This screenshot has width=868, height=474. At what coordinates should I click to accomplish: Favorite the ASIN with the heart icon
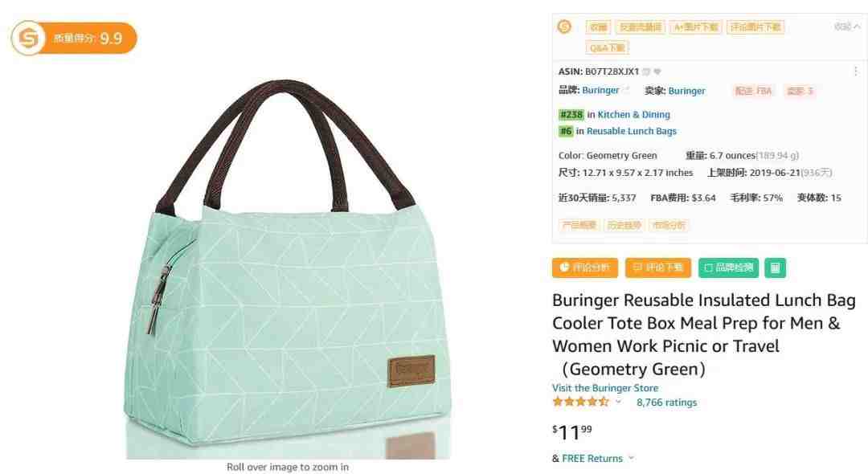point(657,72)
